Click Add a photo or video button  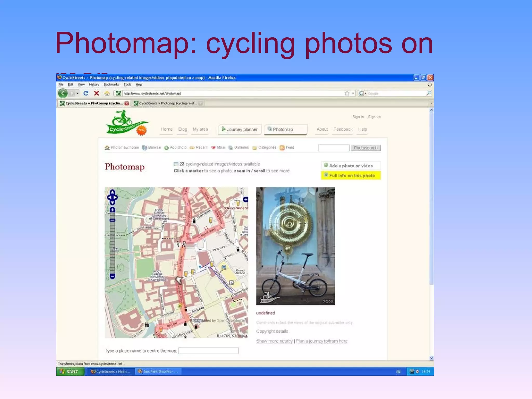pyautogui.click(x=351, y=165)
